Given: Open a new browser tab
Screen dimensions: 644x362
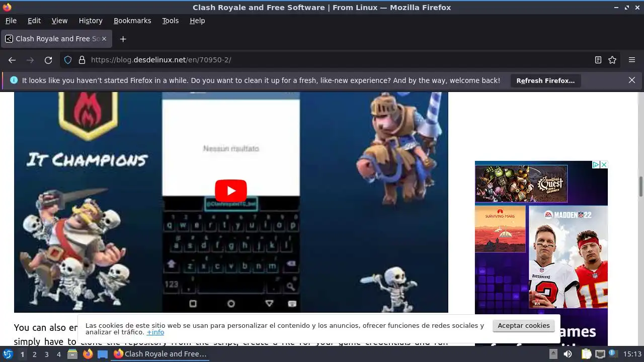Looking at the screenshot, I should pyautogui.click(x=123, y=39).
